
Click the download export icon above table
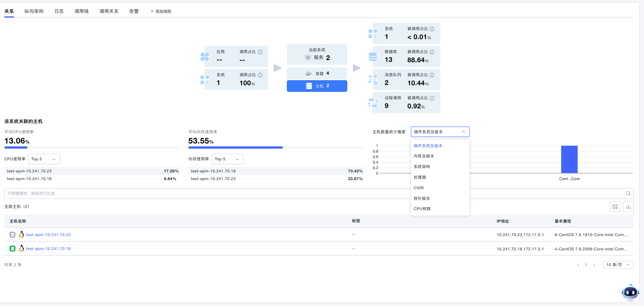click(x=628, y=207)
